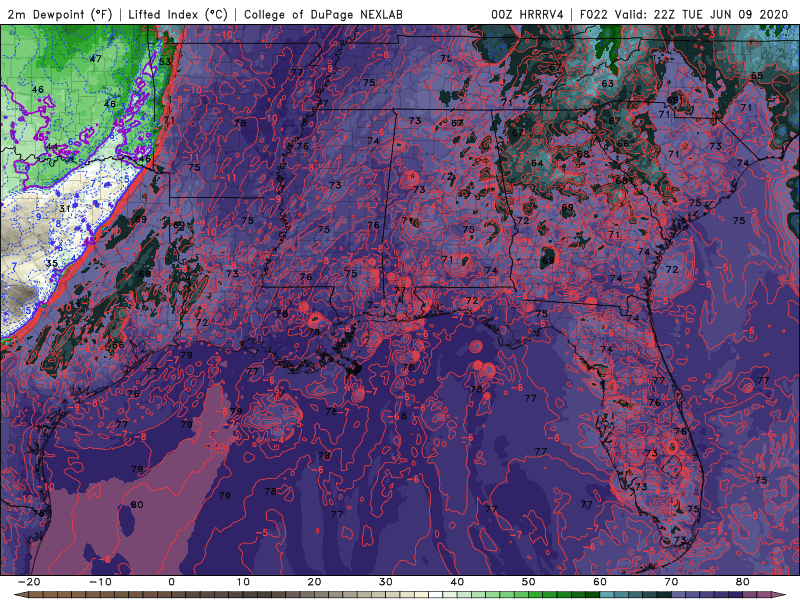Click the "50" label on the color scale
The width and height of the screenshot is (800, 600).
coord(529,582)
